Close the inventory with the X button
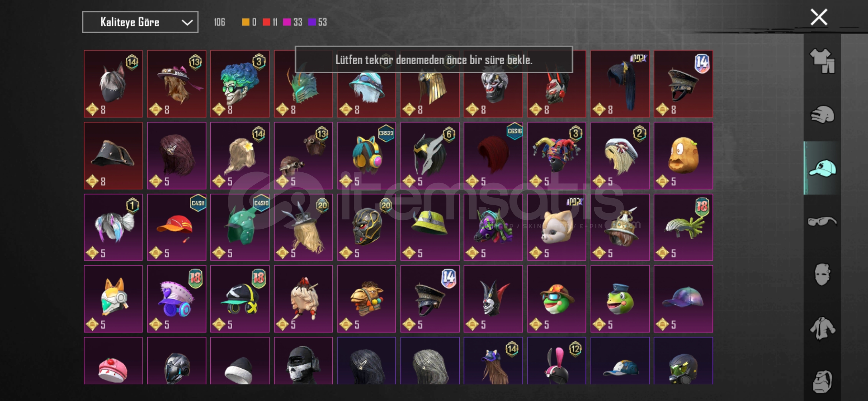The height and width of the screenshot is (401, 868). 819,17
